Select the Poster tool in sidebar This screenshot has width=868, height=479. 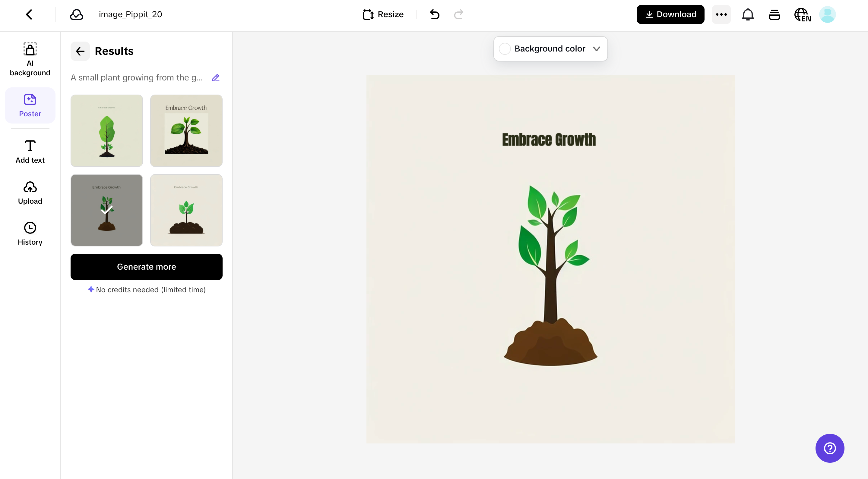point(30,105)
